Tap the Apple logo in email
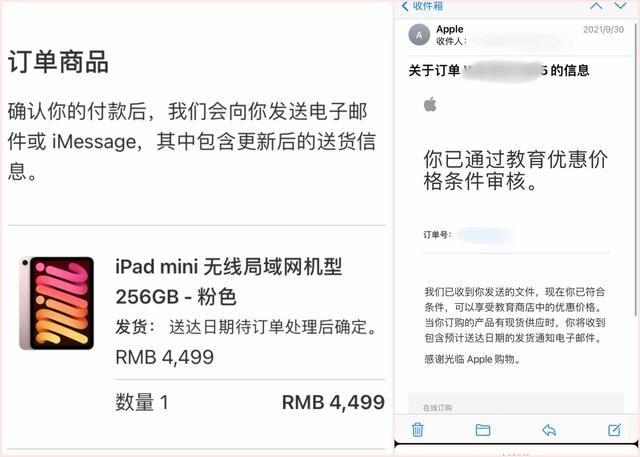Screen dimensions: 640x457 click(x=430, y=104)
